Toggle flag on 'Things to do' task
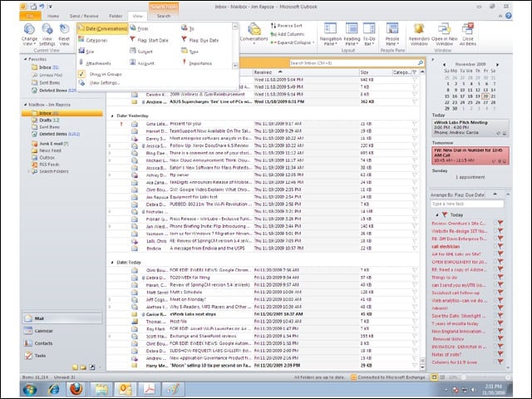Screen dimensions: 532x399 [x=500, y=277]
